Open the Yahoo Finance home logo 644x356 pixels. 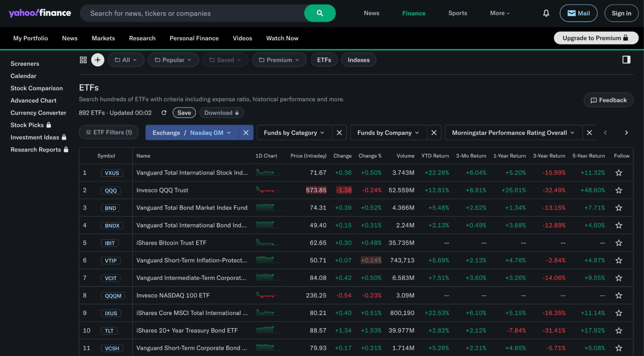coord(40,13)
